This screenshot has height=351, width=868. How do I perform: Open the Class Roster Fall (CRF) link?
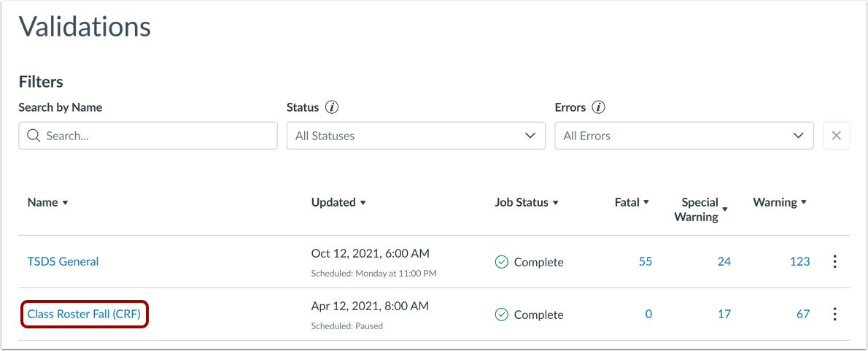click(x=84, y=315)
